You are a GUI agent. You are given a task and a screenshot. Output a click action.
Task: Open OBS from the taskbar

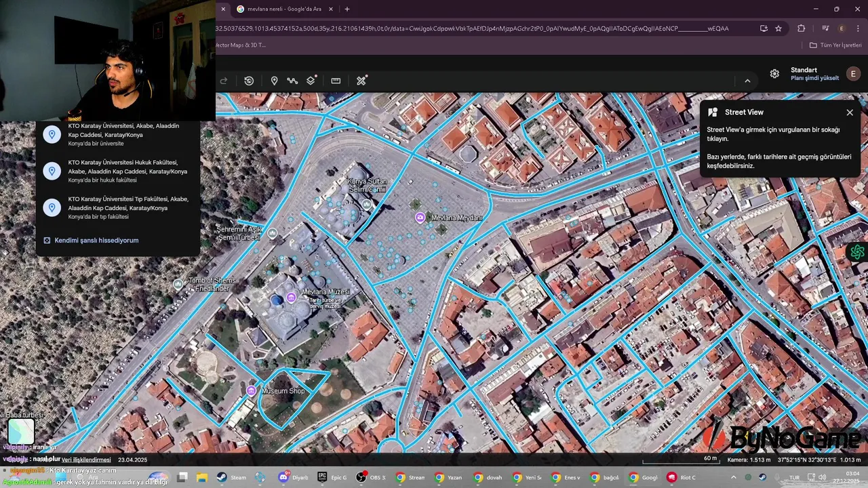pyautogui.click(x=370, y=477)
